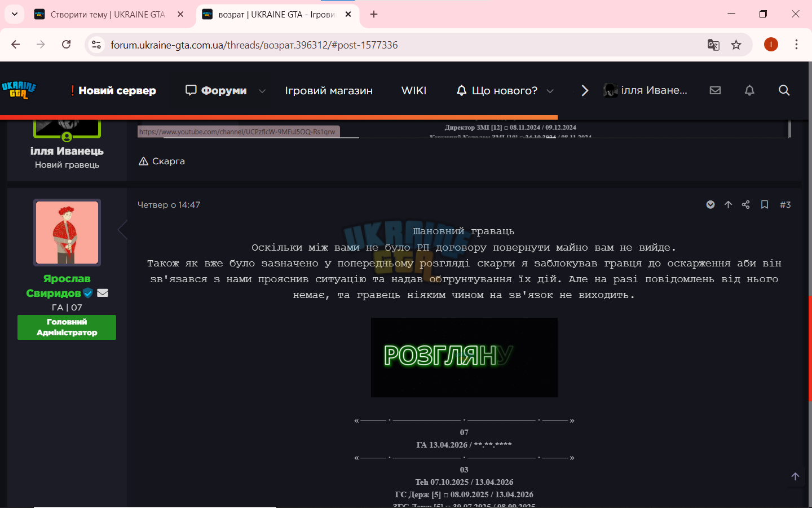Click the UKRAINE GTA logo
The image size is (812, 508).
(19, 90)
